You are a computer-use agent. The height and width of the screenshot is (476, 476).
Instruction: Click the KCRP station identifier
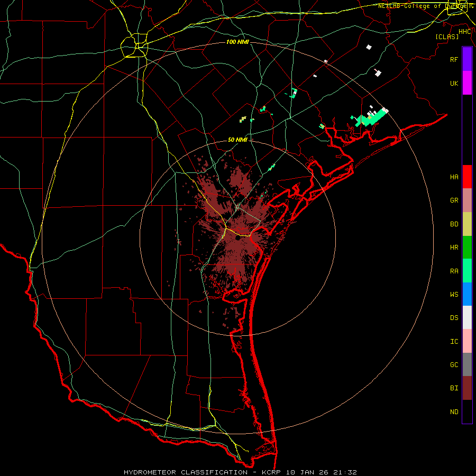(x=271, y=472)
